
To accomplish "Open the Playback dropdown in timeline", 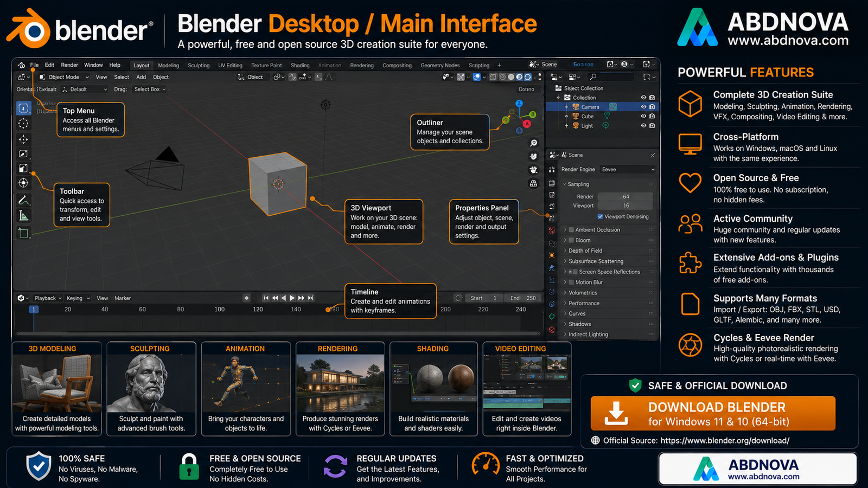I will [48, 298].
